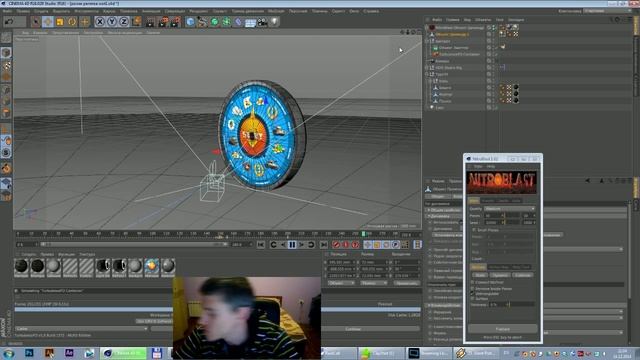
Task: Go to the end of the animation
Action: [x=324, y=244]
